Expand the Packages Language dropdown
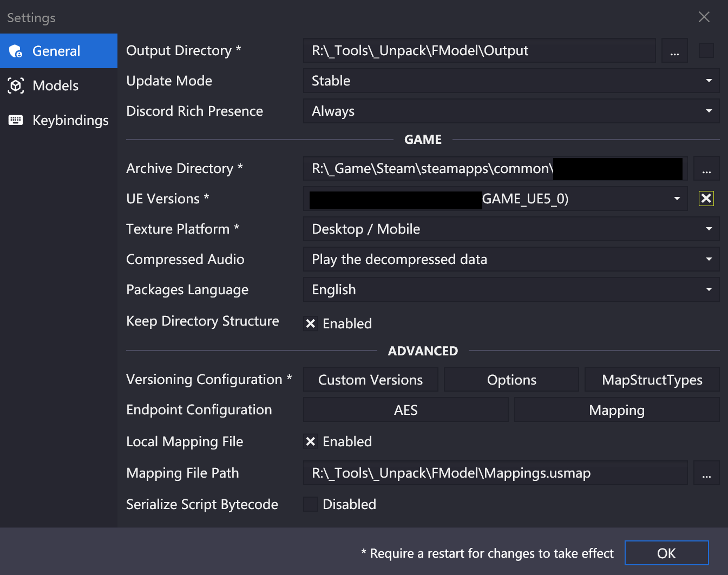The image size is (728, 575). click(x=511, y=290)
